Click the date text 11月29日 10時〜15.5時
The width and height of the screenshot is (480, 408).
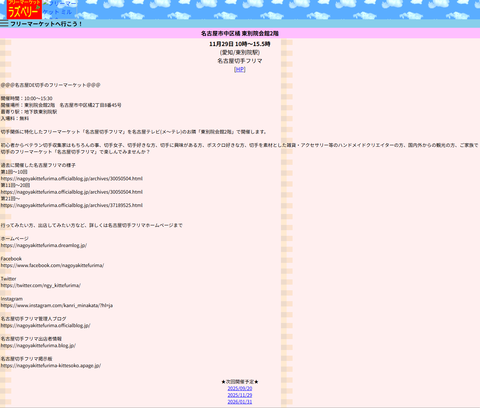coord(240,44)
